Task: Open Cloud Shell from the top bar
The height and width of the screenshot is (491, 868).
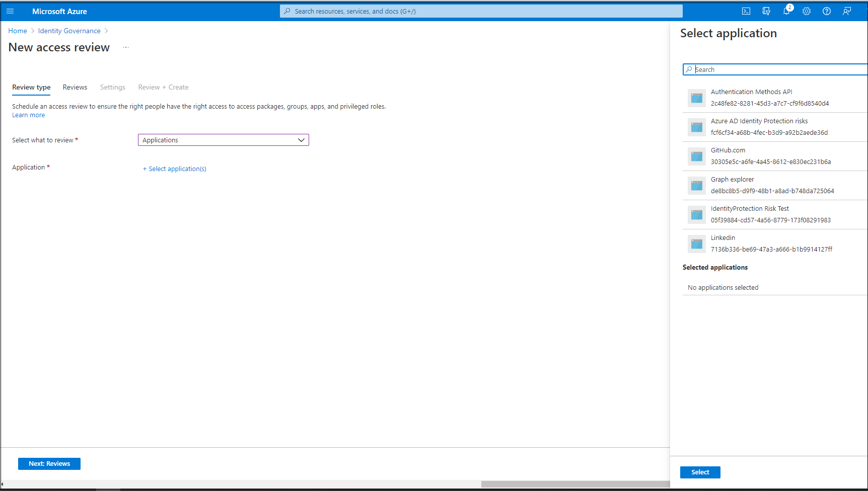Action: coord(746,11)
